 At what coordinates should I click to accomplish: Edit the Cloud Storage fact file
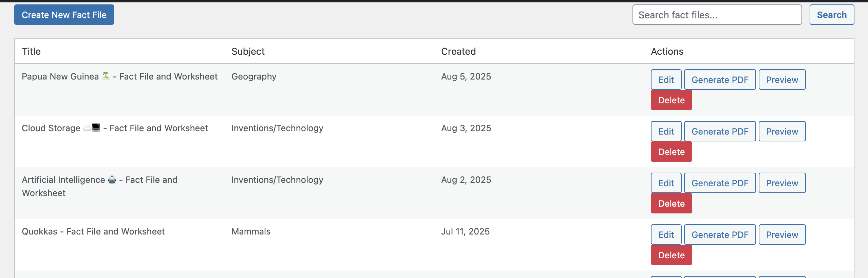(x=665, y=131)
